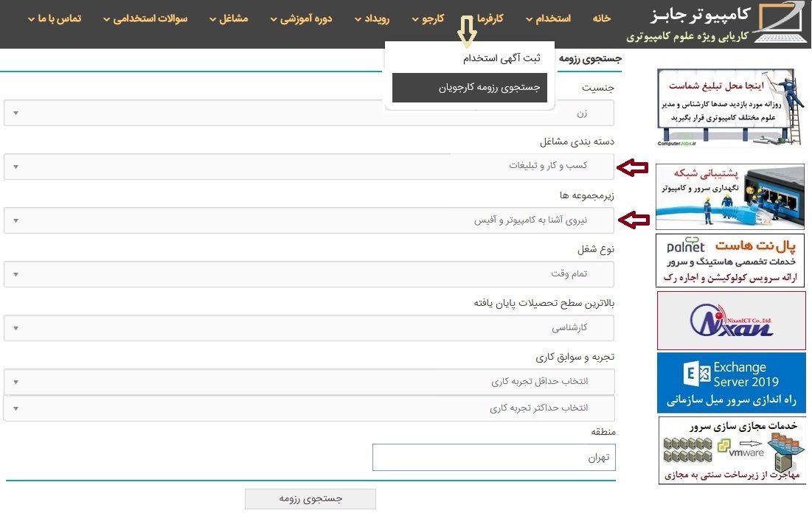Open the دسته بندی مشاغل dropdown
812x513 pixels.
click(309, 166)
